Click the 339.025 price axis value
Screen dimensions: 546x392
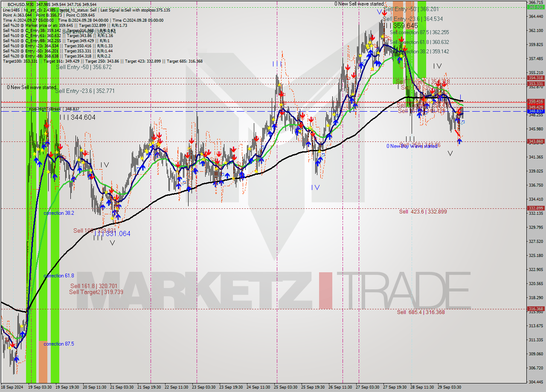(536, 171)
